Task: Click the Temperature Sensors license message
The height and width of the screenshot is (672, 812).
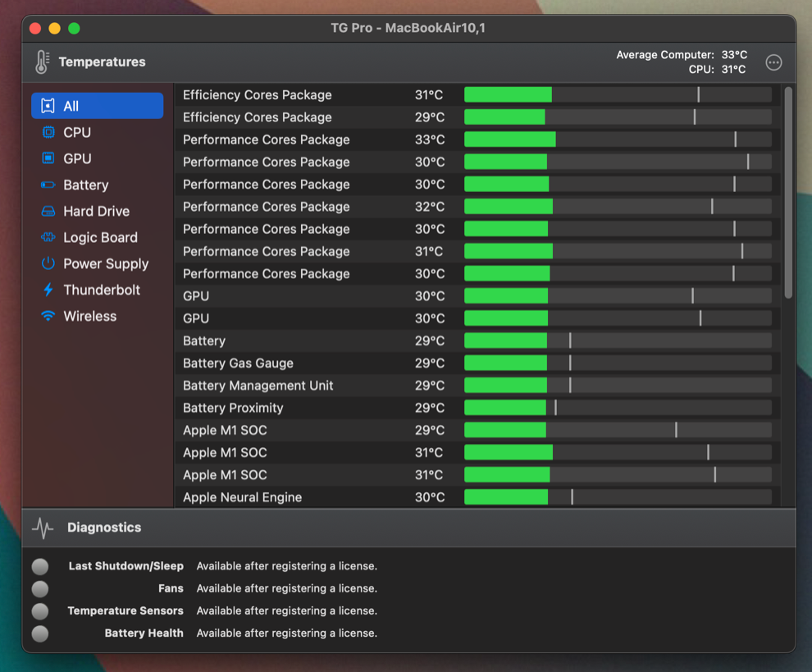Action: click(286, 610)
